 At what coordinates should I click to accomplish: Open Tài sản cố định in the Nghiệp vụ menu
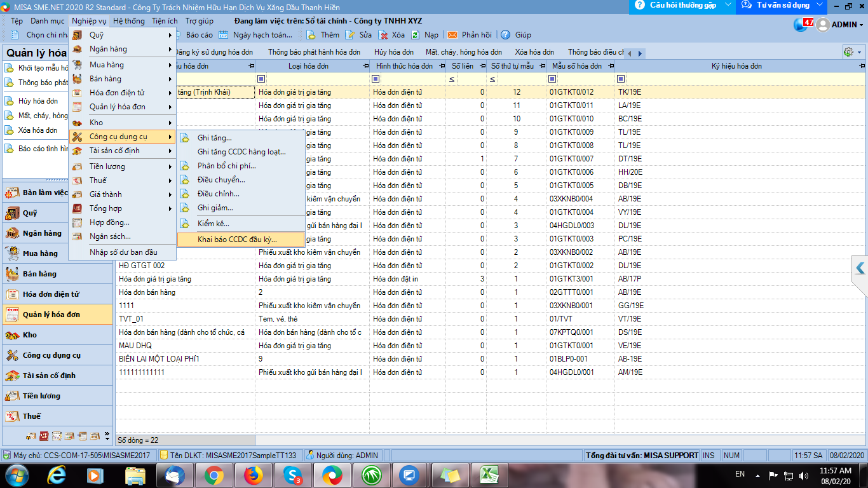122,151
